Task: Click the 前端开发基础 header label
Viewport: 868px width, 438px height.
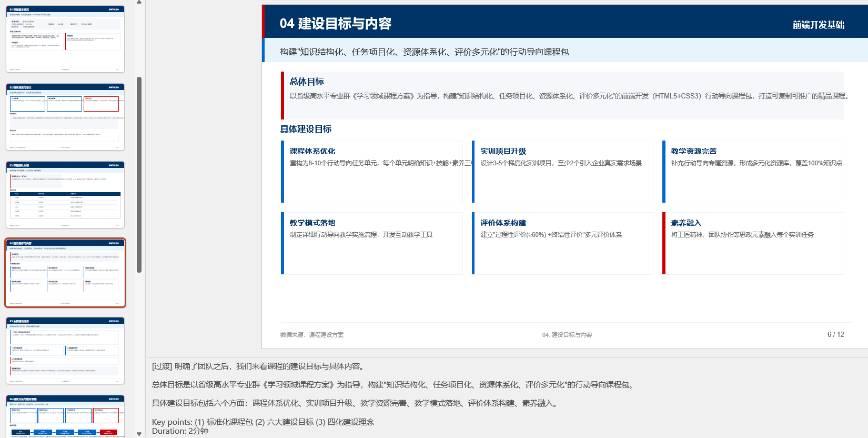Action: pos(819,25)
